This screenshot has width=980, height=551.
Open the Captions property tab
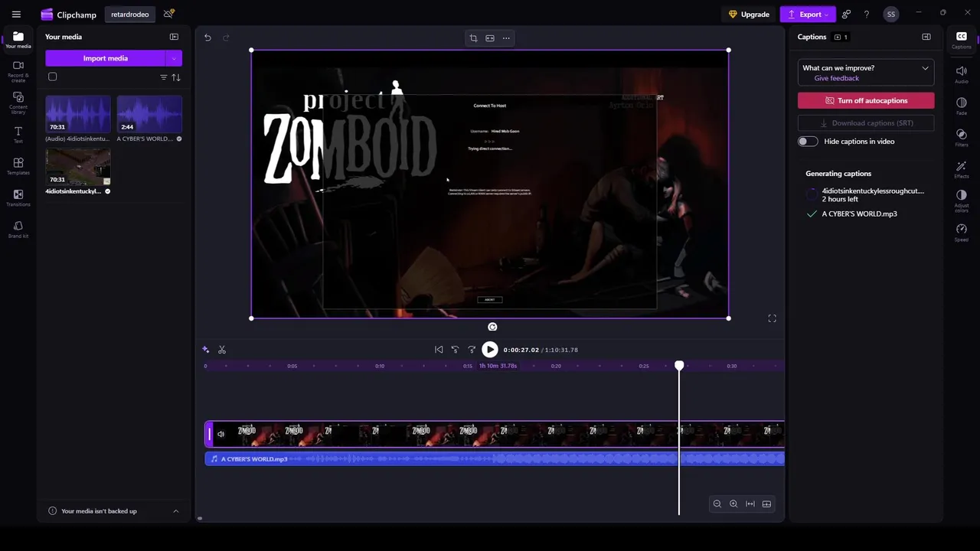click(x=961, y=40)
